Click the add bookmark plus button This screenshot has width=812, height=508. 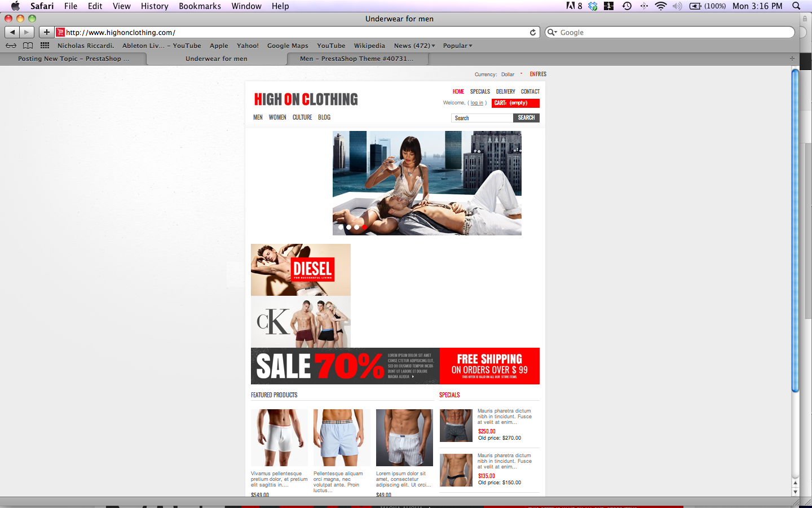[x=47, y=32]
